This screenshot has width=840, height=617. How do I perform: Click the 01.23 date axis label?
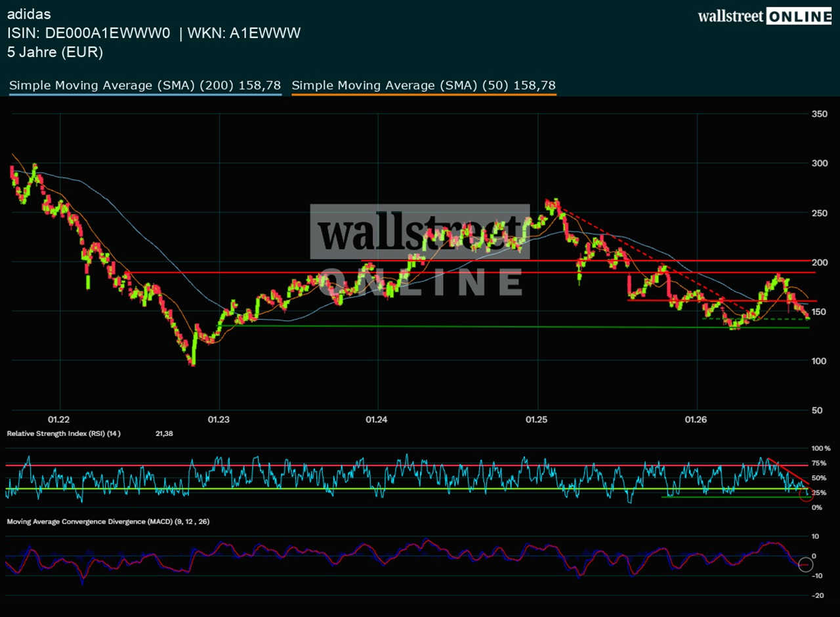pyautogui.click(x=219, y=419)
